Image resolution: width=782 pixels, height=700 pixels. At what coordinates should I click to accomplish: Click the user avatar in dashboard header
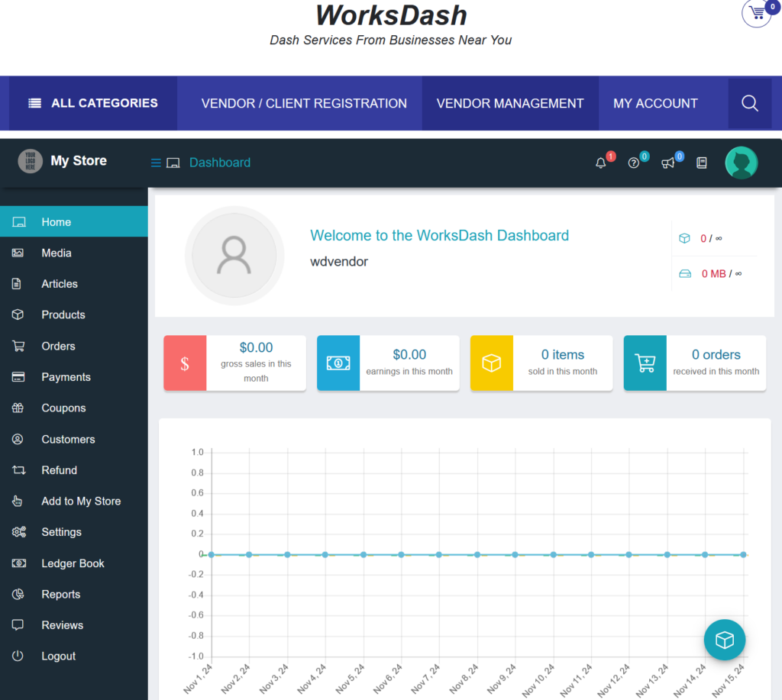pos(741,163)
